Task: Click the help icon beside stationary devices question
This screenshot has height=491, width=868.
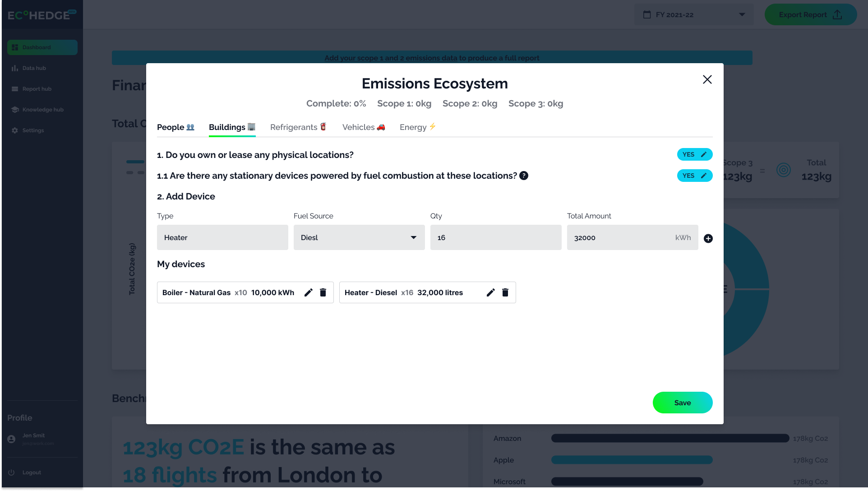Action: pyautogui.click(x=524, y=176)
